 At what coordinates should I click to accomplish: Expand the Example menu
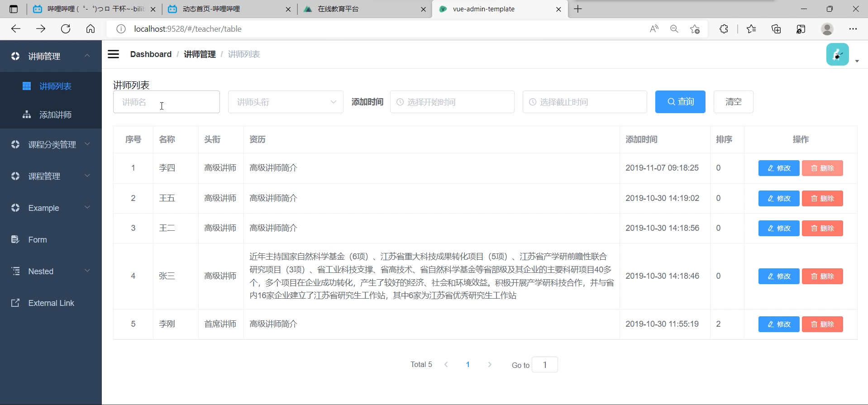pos(51,208)
